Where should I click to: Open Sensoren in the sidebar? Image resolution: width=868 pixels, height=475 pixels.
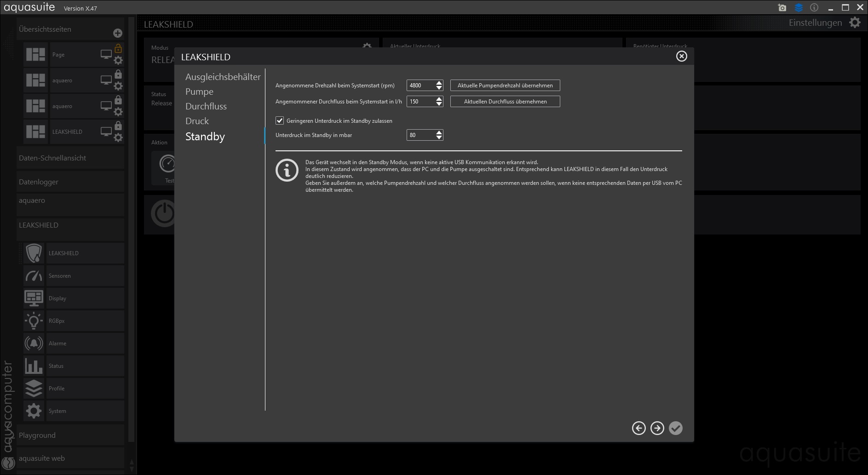point(85,276)
